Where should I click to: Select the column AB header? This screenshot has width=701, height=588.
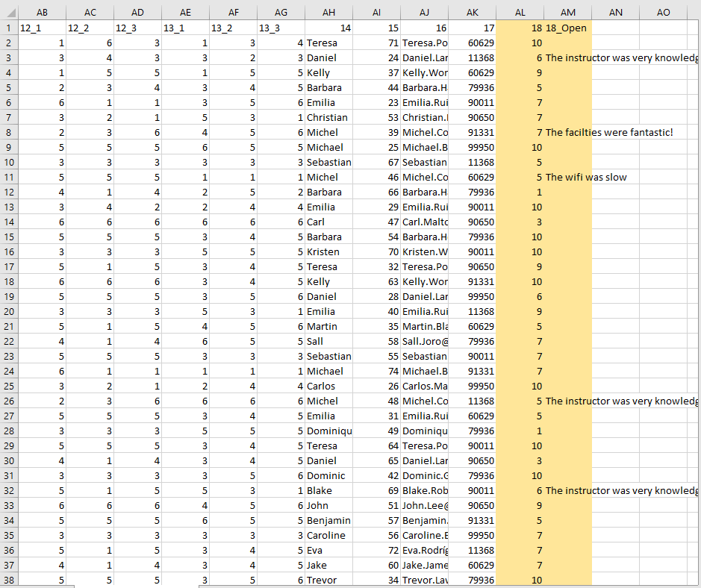coord(42,12)
